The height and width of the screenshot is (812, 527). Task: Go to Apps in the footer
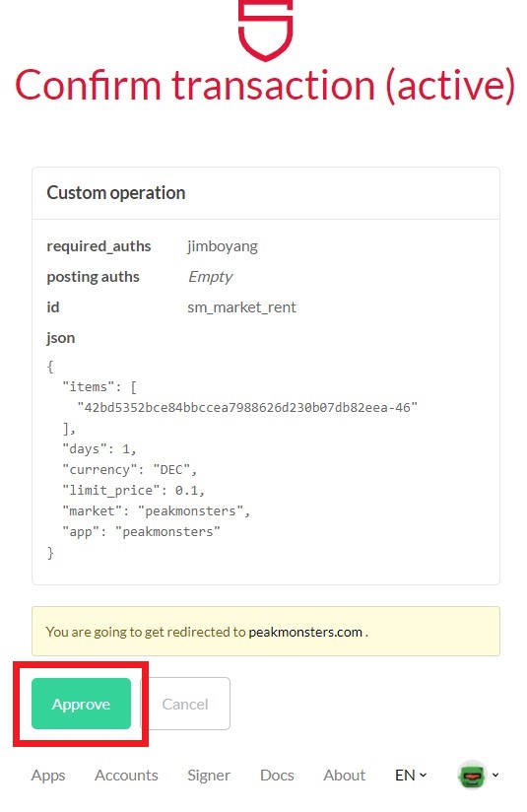[x=48, y=776]
